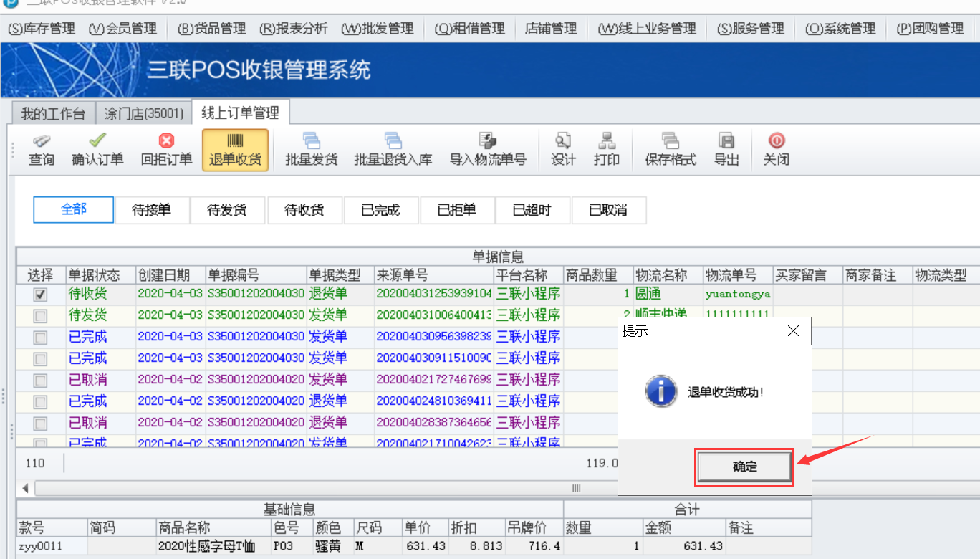Image resolution: width=980 pixels, height=559 pixels.
Task: Switch to the 我的工作台 tab
Action: [x=52, y=113]
